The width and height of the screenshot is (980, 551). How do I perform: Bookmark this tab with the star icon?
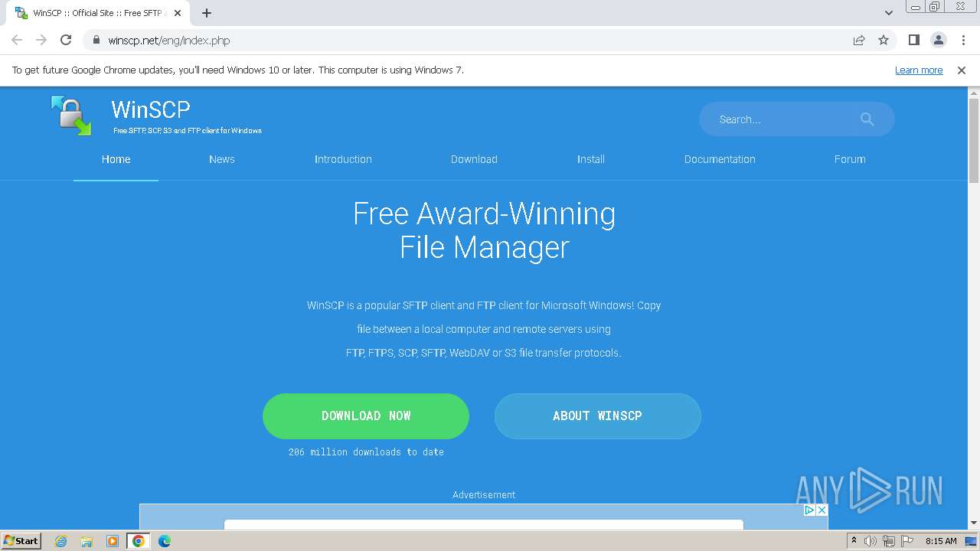[x=884, y=41]
